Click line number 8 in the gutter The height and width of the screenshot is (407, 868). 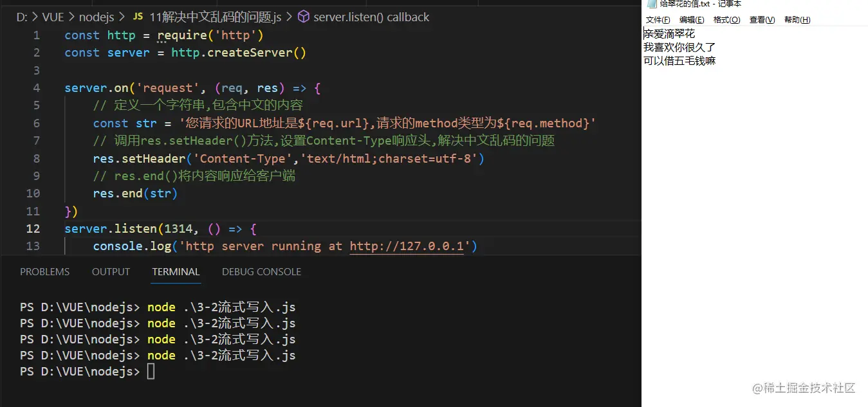[37, 158]
